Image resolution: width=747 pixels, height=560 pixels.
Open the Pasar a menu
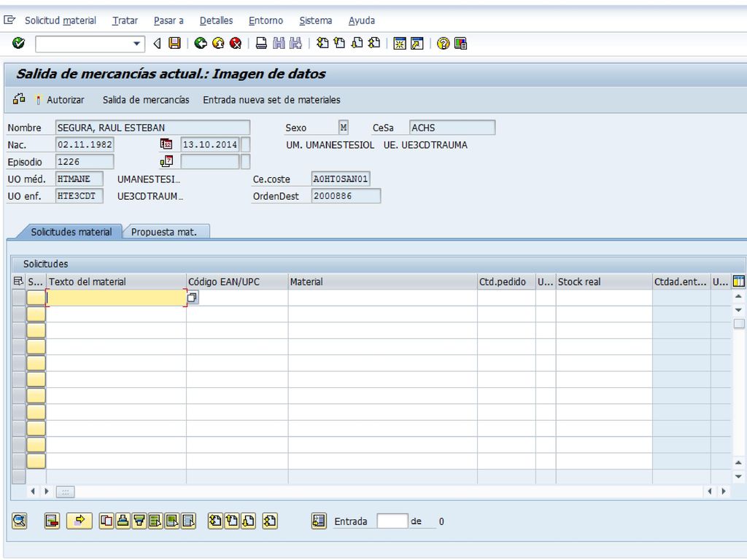point(169,20)
